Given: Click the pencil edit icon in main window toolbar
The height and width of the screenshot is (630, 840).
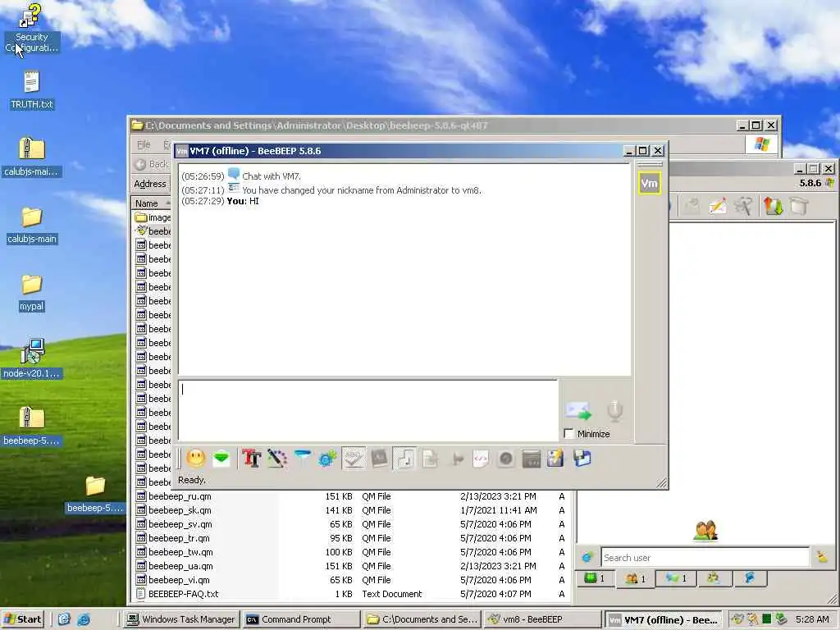Looking at the screenshot, I should (x=717, y=206).
